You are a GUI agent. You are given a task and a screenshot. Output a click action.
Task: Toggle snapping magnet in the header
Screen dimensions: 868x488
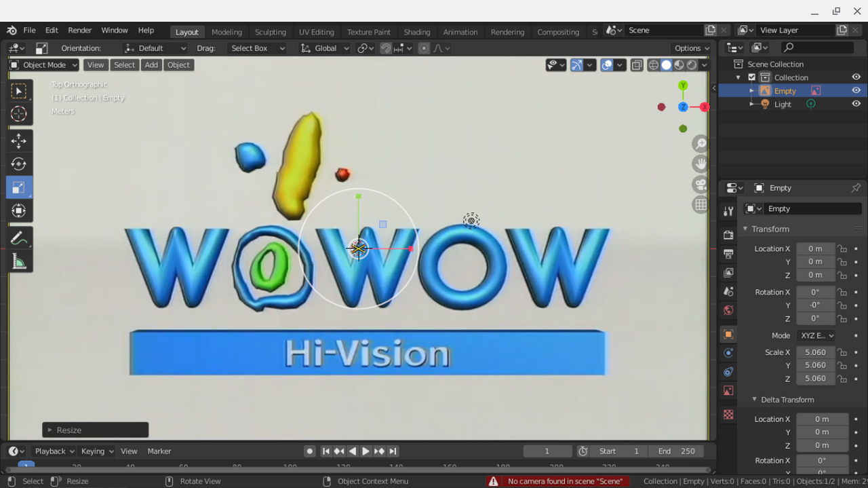coord(386,48)
